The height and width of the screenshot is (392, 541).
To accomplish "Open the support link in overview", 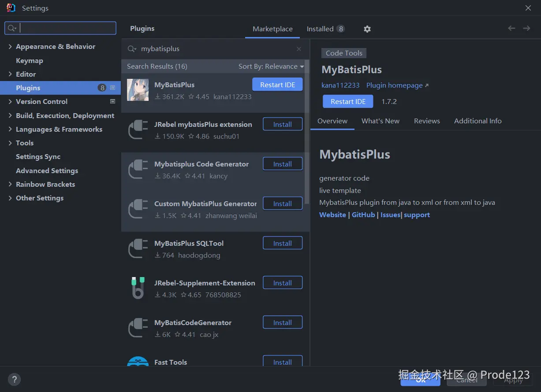I will coord(417,215).
